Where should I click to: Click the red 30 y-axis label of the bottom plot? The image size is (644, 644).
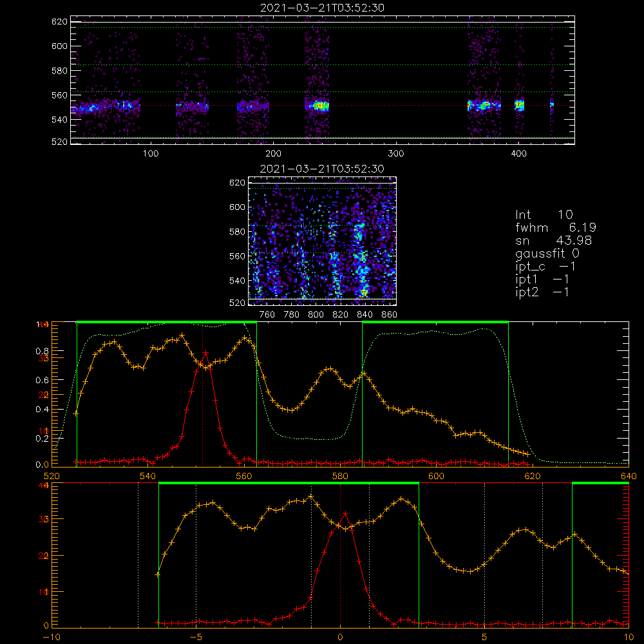click(x=44, y=519)
